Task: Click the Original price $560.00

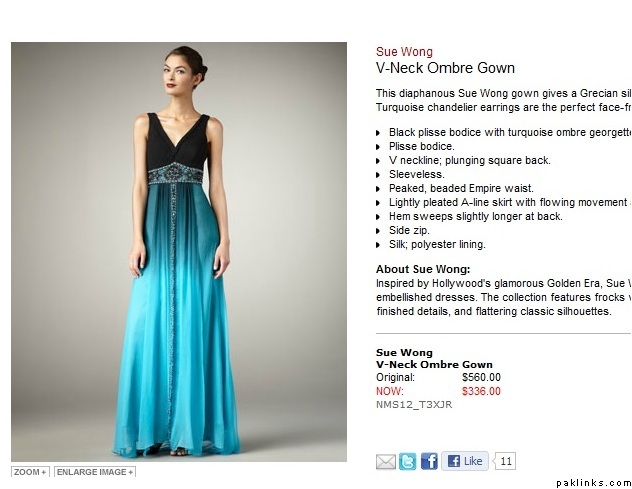Action: [x=481, y=377]
